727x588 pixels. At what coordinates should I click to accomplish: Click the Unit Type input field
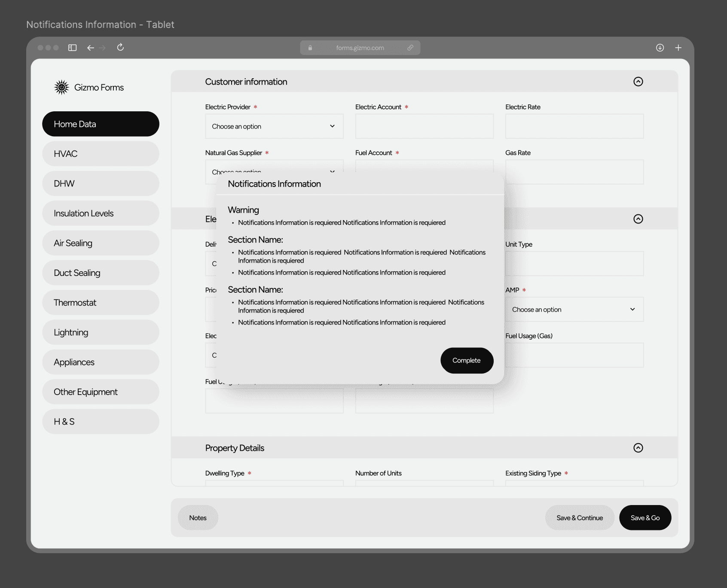coord(574,263)
